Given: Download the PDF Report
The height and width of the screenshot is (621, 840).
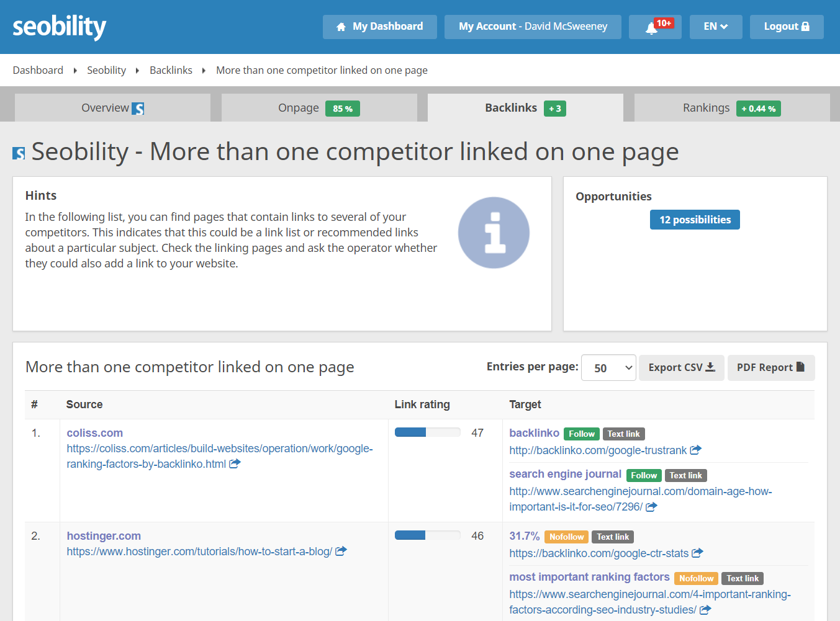Looking at the screenshot, I should pos(770,368).
